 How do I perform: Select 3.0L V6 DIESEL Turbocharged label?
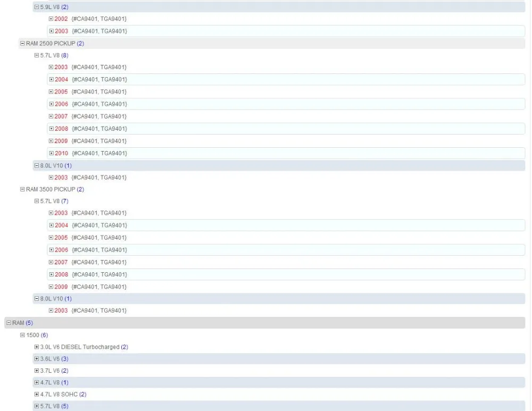[x=80, y=347]
